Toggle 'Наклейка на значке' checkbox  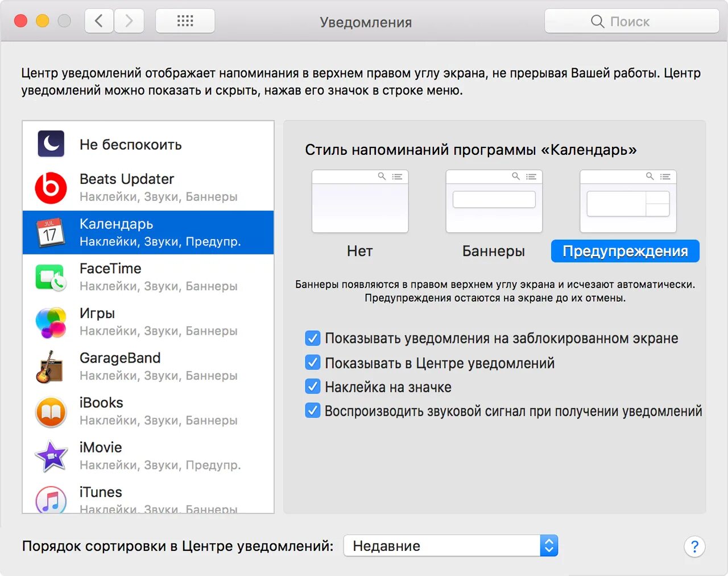click(x=313, y=386)
